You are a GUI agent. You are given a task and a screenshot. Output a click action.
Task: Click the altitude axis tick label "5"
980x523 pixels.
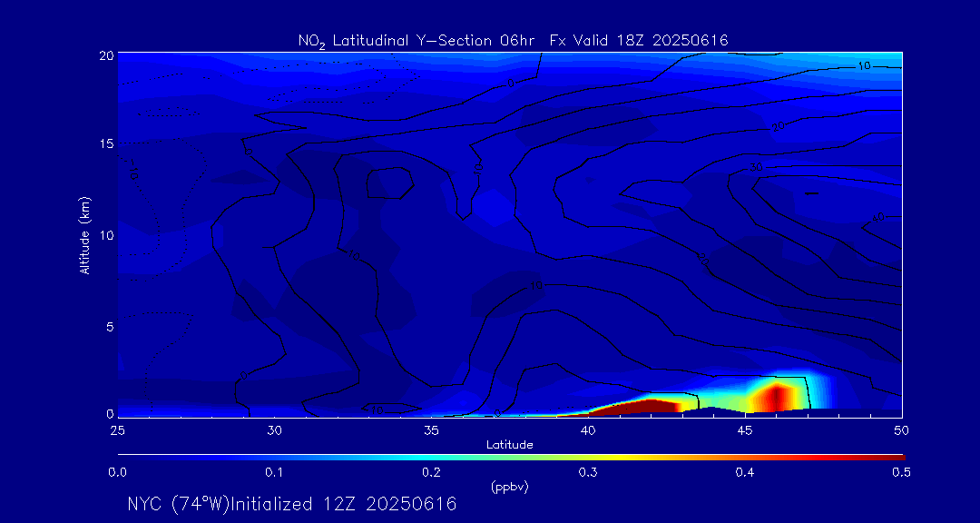click(x=110, y=327)
